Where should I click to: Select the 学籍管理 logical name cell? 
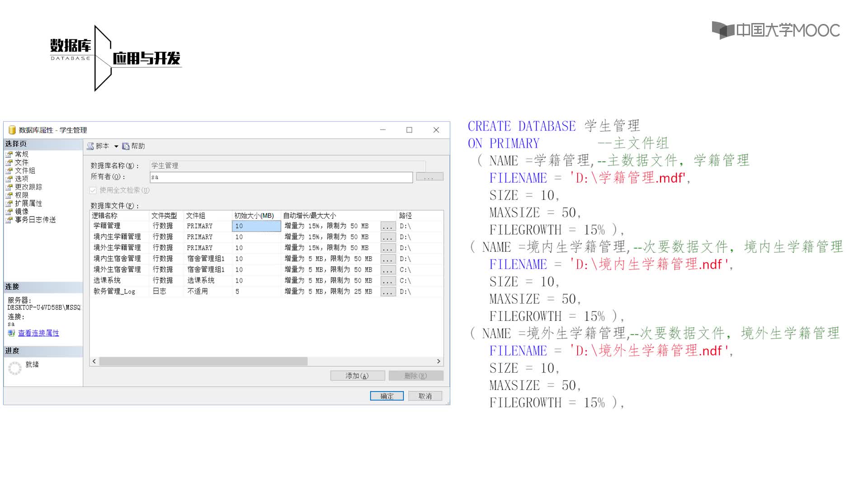click(107, 226)
